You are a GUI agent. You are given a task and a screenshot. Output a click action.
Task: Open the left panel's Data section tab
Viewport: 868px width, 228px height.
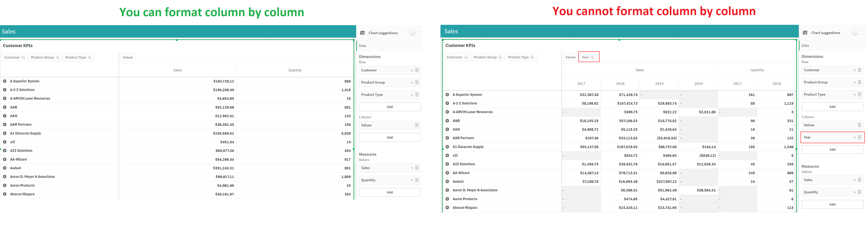[363, 46]
